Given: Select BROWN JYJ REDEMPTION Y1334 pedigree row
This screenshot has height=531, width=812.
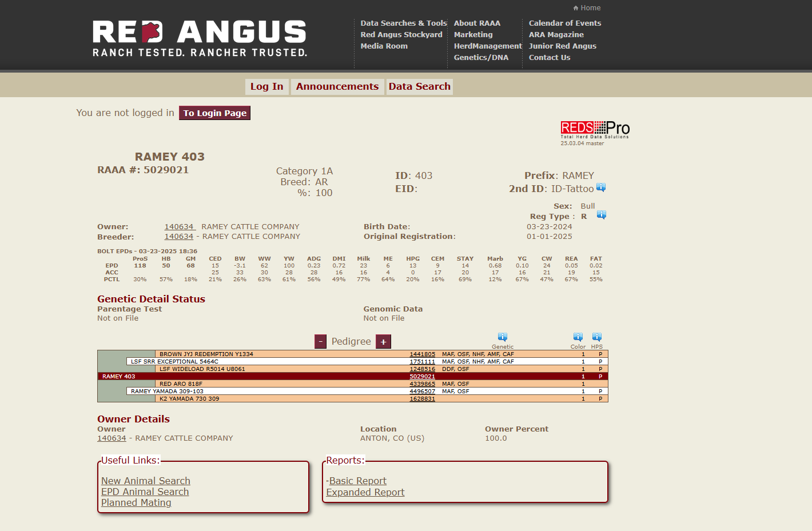Looking at the screenshot, I should [x=381, y=354].
